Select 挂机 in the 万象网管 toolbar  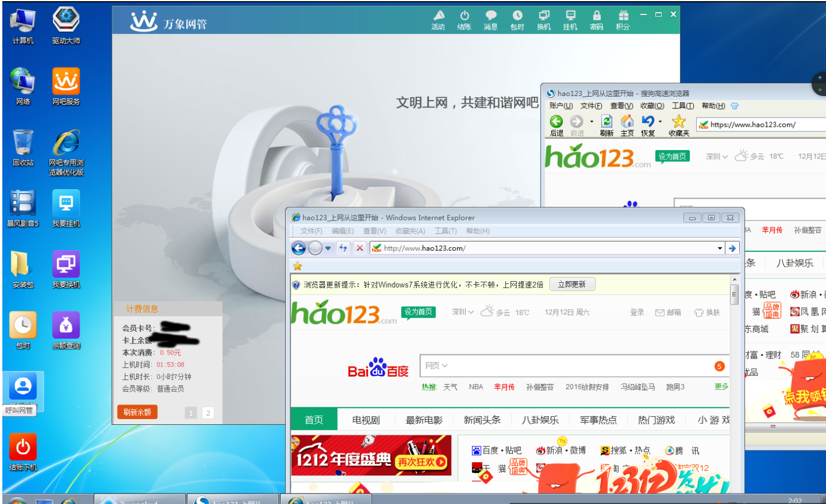point(570,19)
